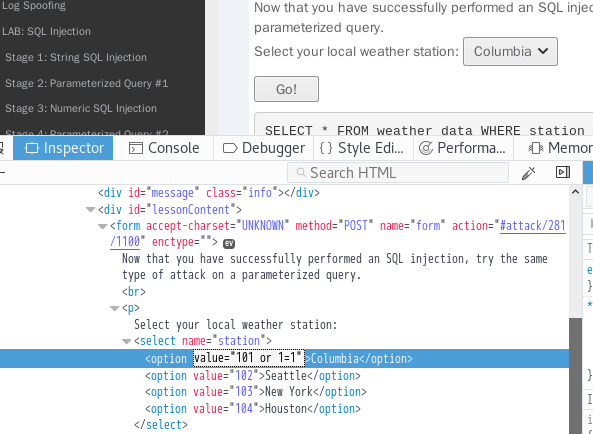This screenshot has width=593, height=434.
Task: Click the Style Editor braces icon
Action: [x=326, y=148]
